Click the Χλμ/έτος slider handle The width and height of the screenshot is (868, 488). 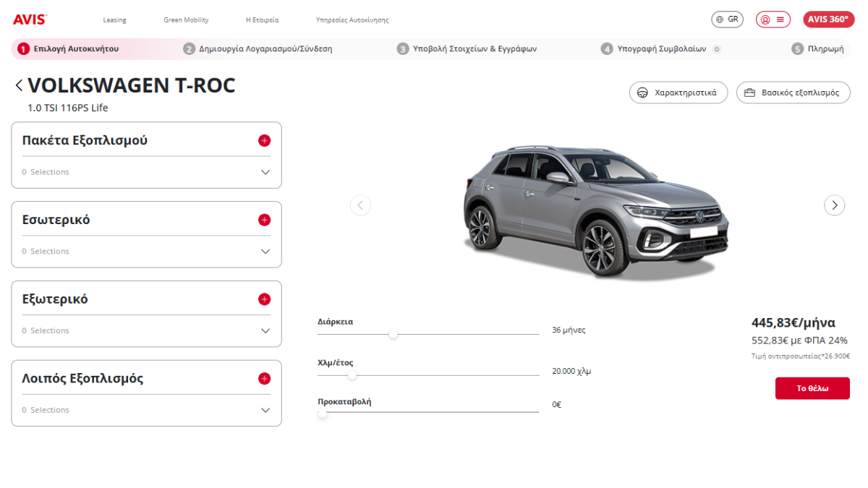tap(352, 375)
